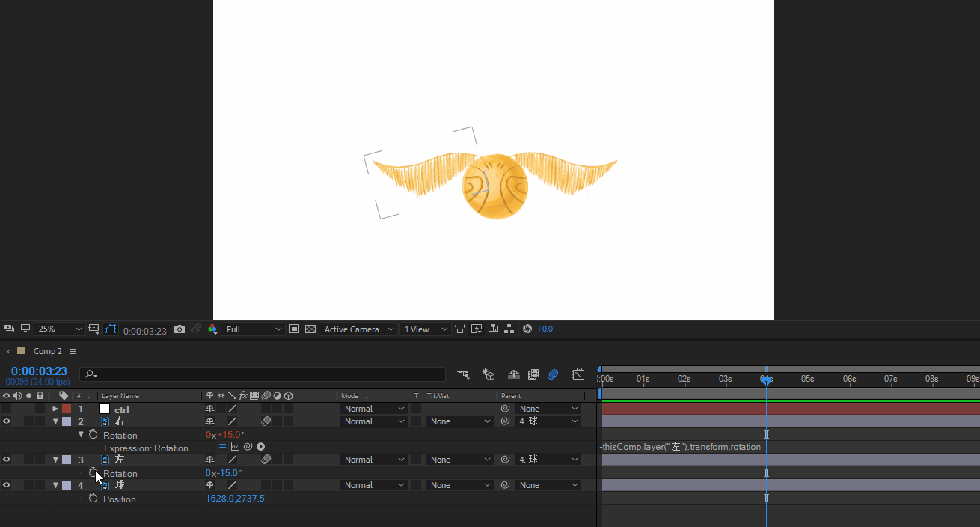
Task: Open the Comp 2 panel menu
Action: click(73, 351)
